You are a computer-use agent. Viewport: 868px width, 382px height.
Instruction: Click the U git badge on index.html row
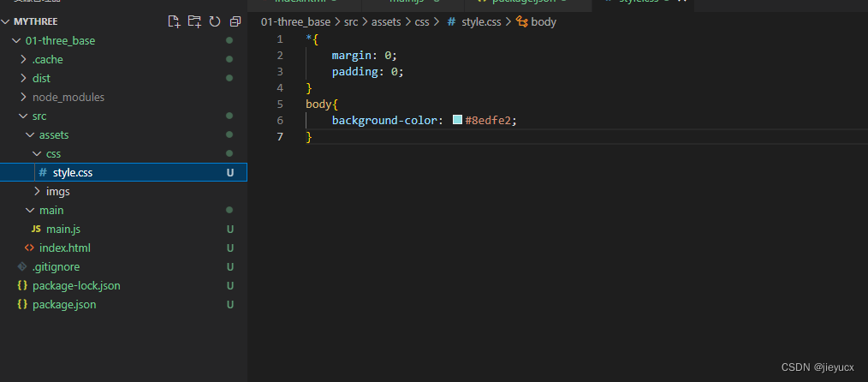pyautogui.click(x=229, y=248)
